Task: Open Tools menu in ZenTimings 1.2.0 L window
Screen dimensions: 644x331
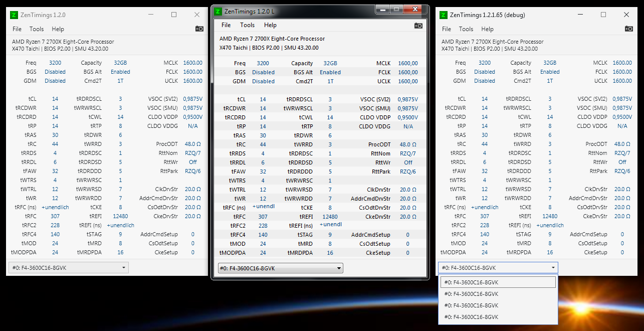Action: [247, 25]
